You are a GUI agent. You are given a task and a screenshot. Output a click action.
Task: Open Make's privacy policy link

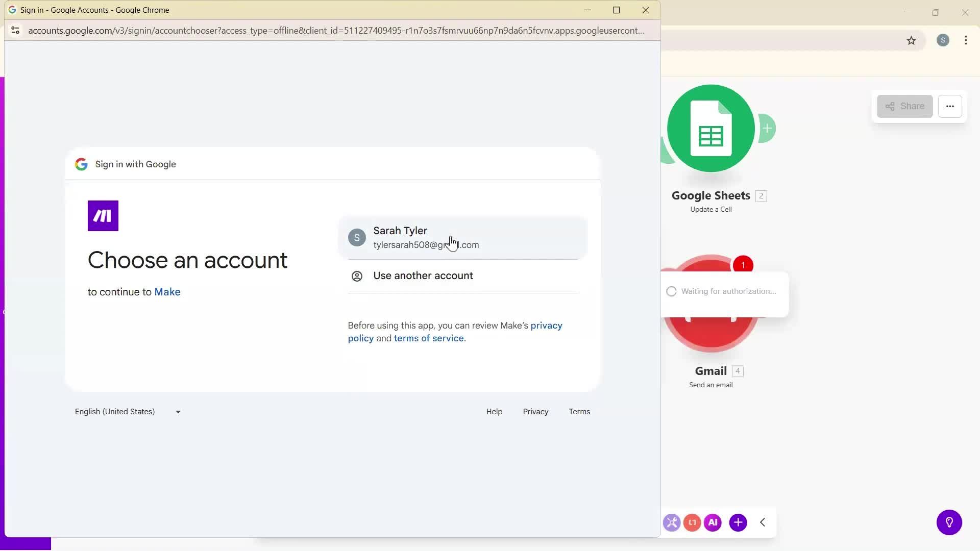546,325
